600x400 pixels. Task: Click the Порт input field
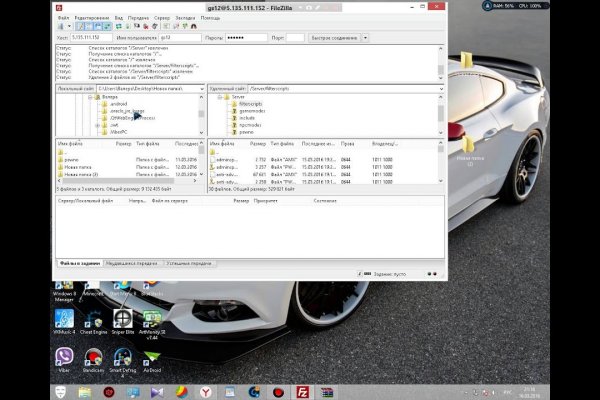coord(294,38)
